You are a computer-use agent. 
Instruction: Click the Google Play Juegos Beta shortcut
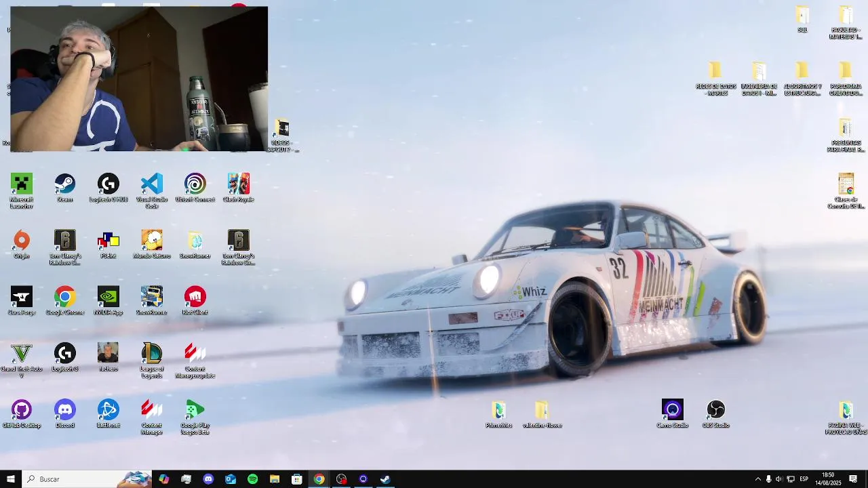pyautogui.click(x=195, y=417)
